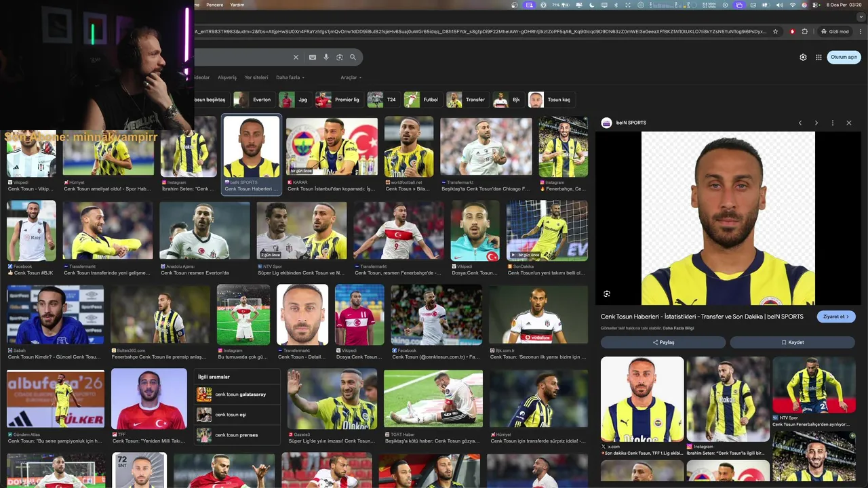Submit search with the magnifier icon
This screenshot has height=488, width=868.
click(x=353, y=58)
